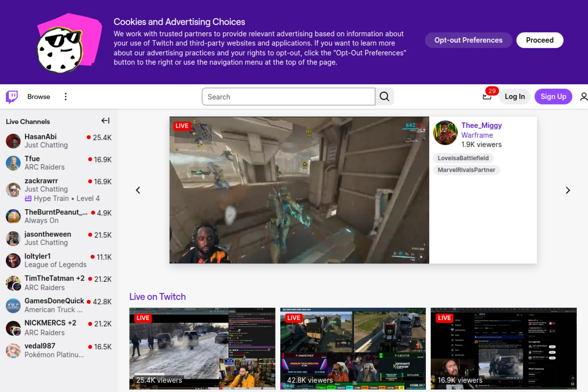Show the next carousel stream
Screen dimensions: 588x392
pos(568,190)
